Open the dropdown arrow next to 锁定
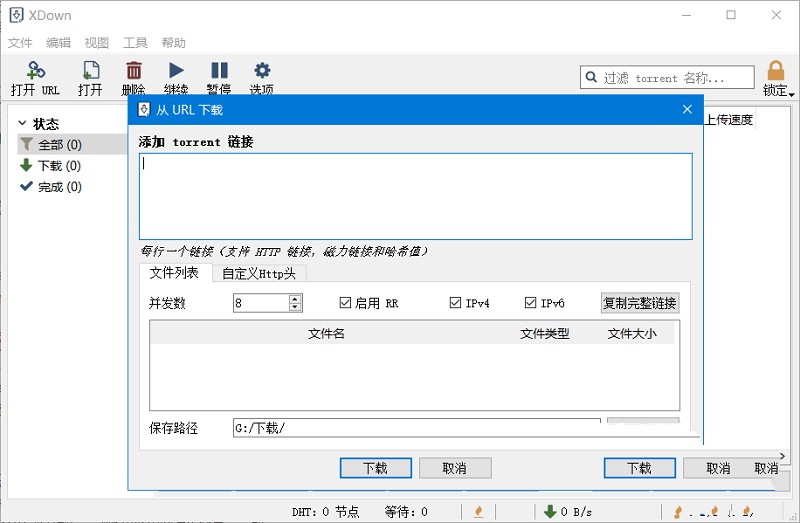Viewport: 800px width, 523px height. pyautogui.click(x=791, y=94)
